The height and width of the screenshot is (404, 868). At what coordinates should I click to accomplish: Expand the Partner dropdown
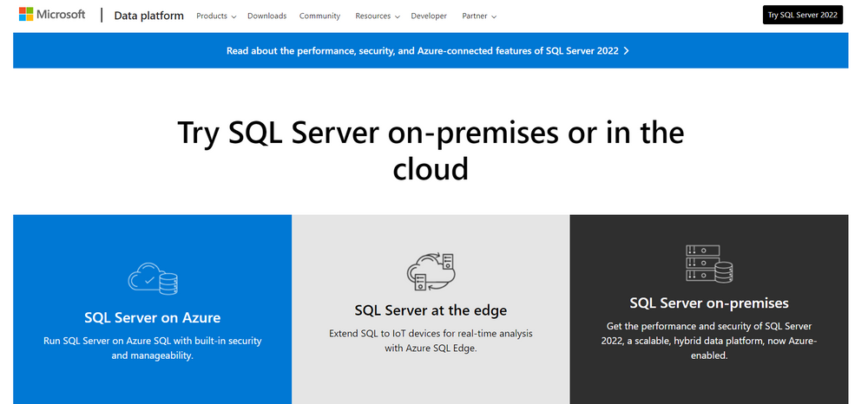click(480, 16)
